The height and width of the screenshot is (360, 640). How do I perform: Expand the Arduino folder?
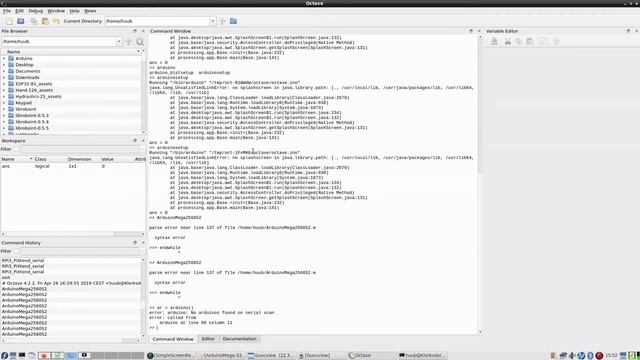(x=4, y=58)
